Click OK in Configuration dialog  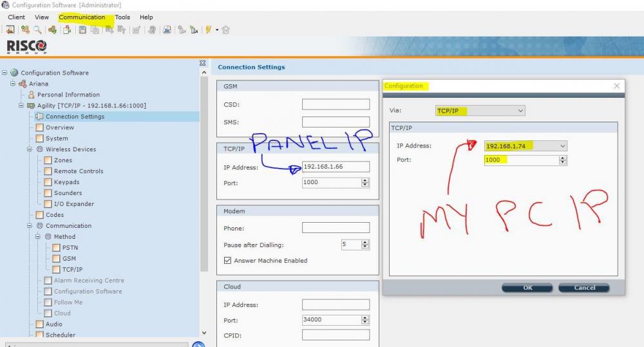click(527, 288)
